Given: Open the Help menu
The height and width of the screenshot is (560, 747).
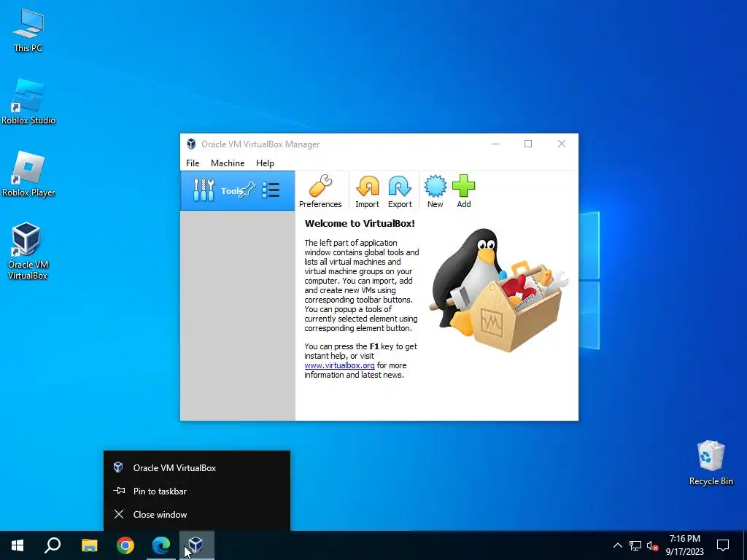Looking at the screenshot, I should pos(265,163).
